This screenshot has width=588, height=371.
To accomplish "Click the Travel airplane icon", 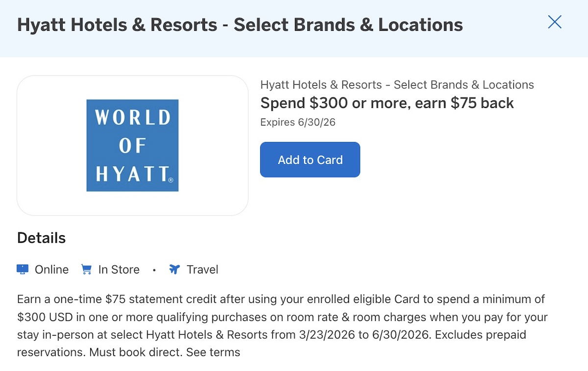I will (174, 270).
